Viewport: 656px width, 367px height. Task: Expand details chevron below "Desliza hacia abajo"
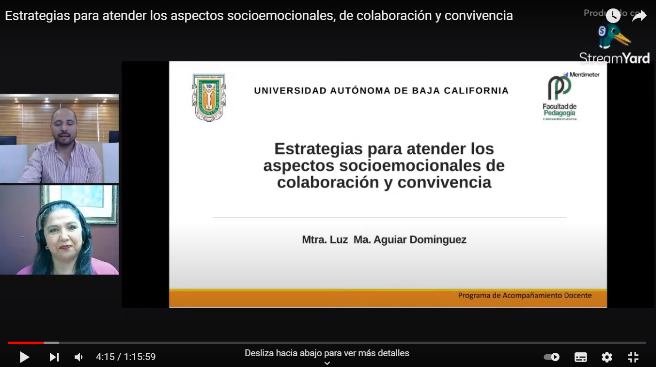coord(327,363)
